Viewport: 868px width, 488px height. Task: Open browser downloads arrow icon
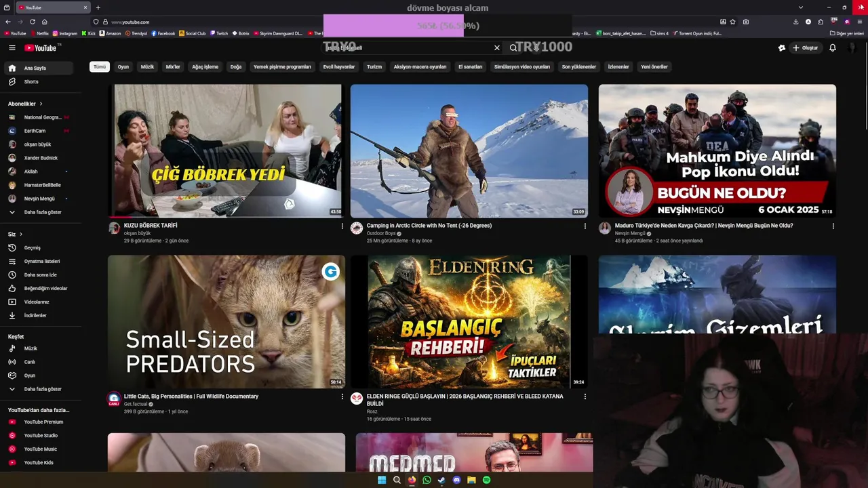(795, 22)
